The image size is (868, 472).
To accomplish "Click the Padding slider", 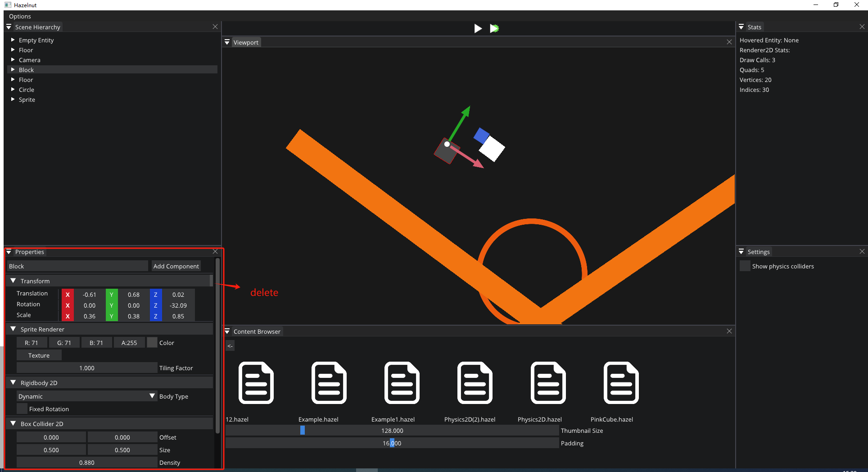I will tap(392, 443).
